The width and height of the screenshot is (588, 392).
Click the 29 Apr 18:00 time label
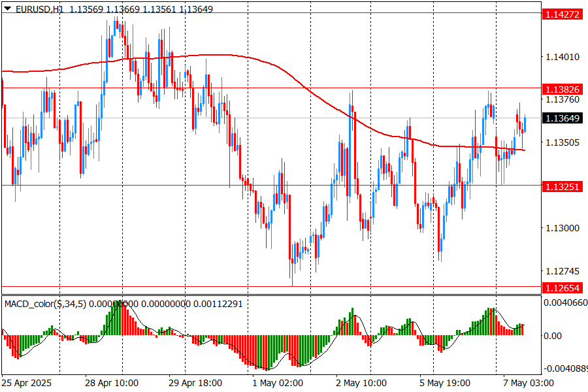[195, 383]
